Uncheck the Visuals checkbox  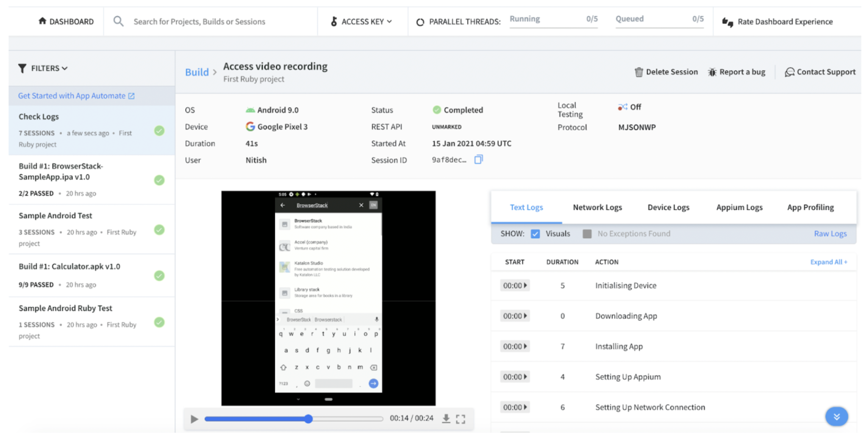(x=536, y=234)
